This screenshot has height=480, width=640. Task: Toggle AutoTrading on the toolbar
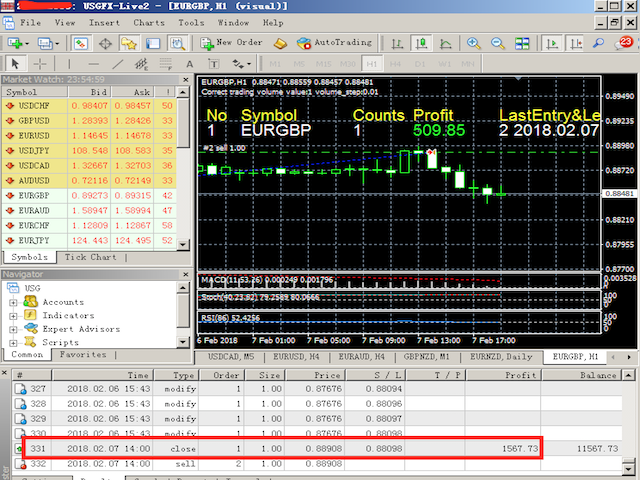334,43
